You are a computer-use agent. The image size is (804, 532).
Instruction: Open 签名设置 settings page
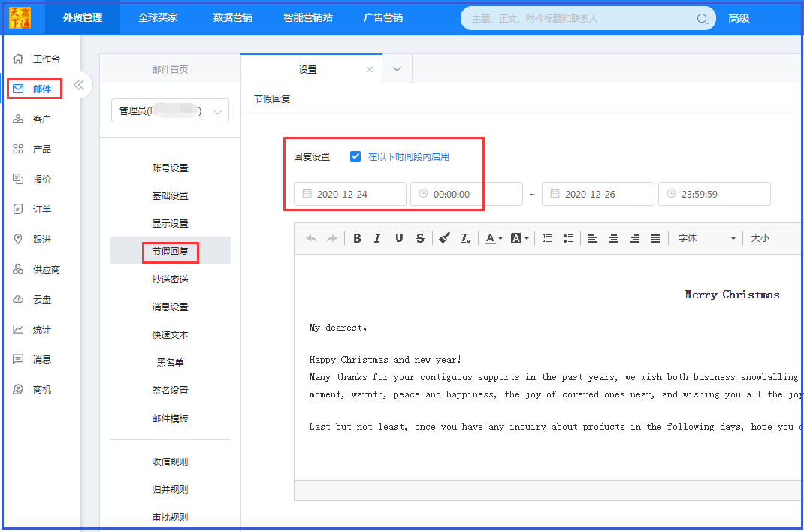[x=170, y=390]
